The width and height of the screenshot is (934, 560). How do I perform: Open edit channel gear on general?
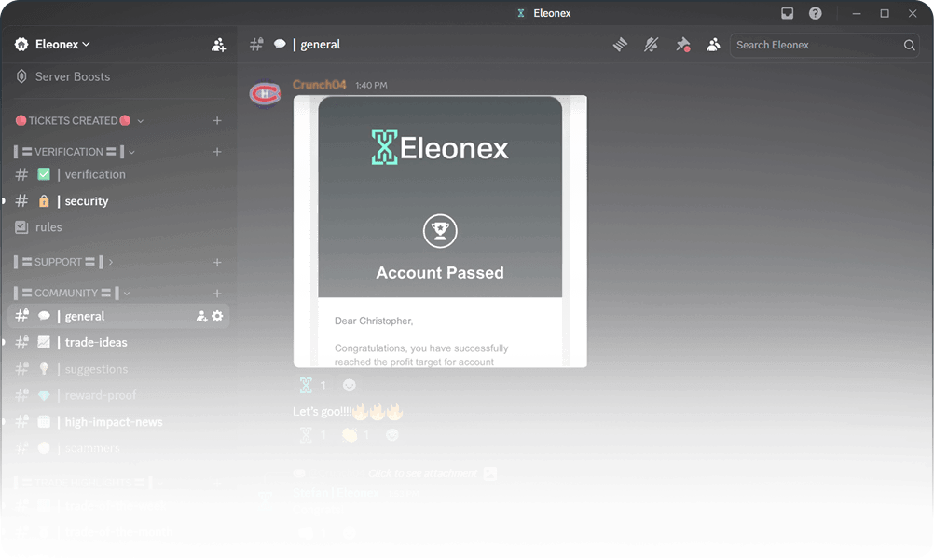coord(217,317)
